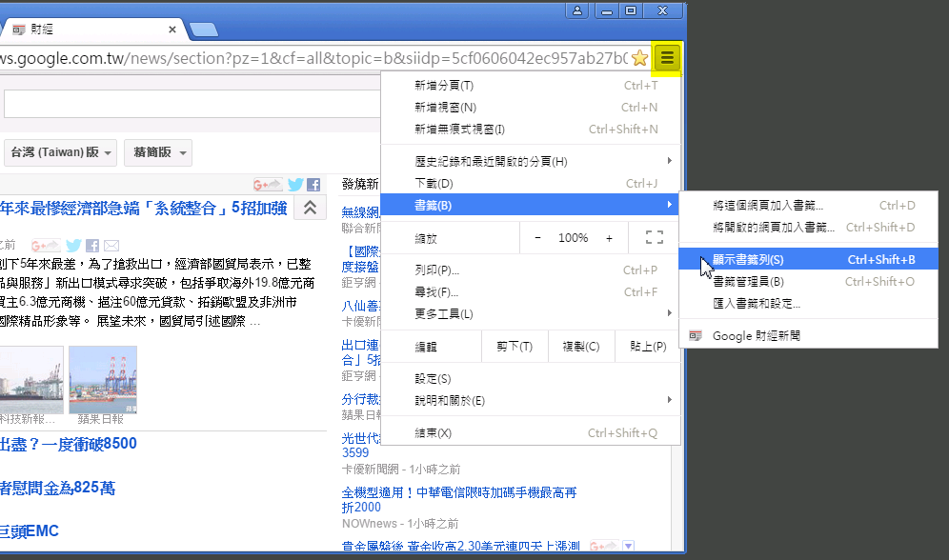
Task: Click the 科技新報 ship thumbnail image
Action: [31, 380]
